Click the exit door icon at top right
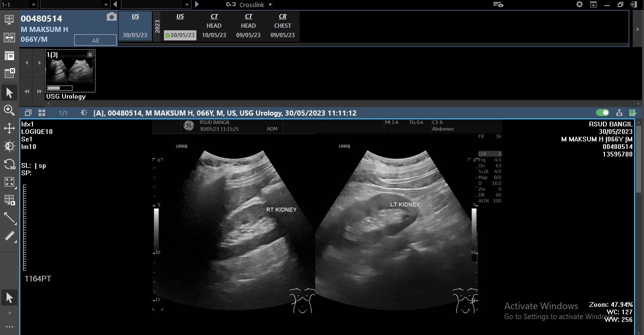 coord(634,4)
